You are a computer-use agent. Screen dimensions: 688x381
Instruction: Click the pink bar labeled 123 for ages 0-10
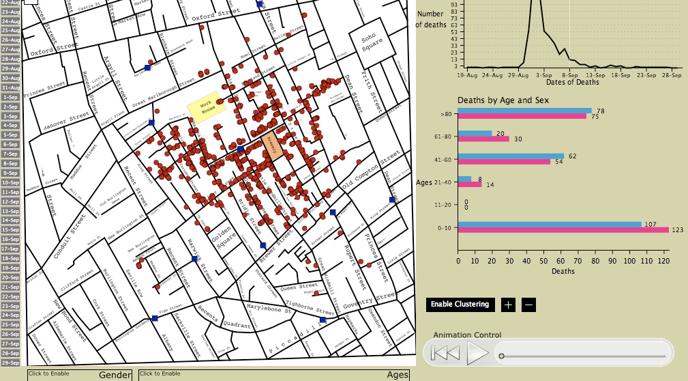(563, 230)
